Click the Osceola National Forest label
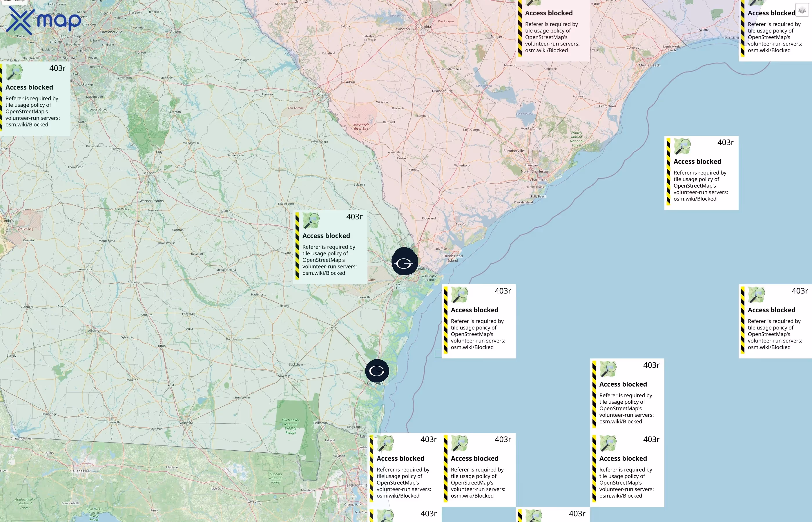812x522 pixels. pos(275,478)
